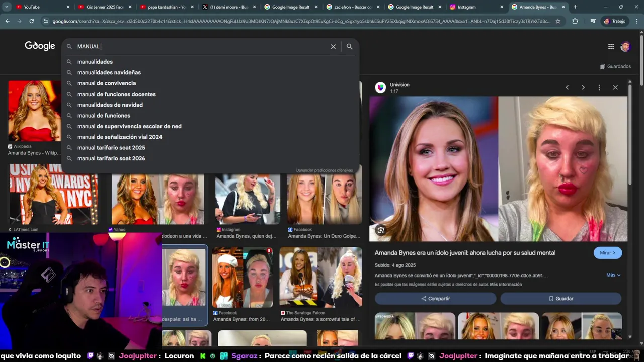This screenshot has width=644, height=362.
Task: Click the Univision logo icon
Action: coord(381,87)
